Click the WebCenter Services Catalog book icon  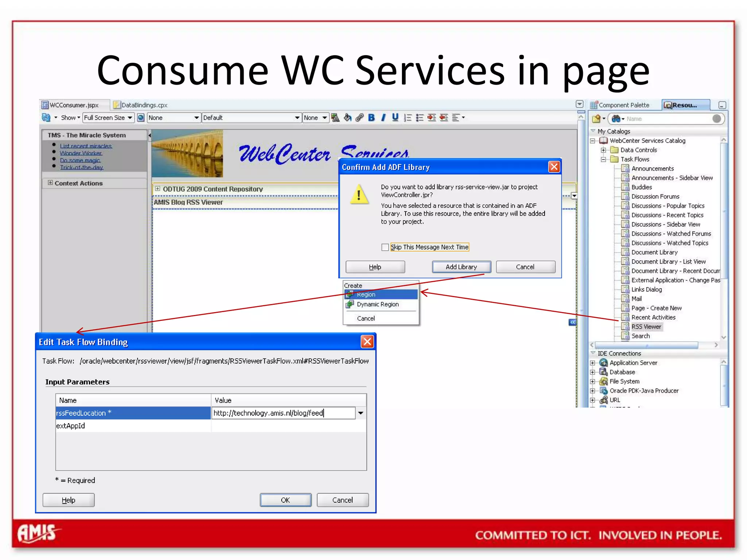[x=604, y=140]
